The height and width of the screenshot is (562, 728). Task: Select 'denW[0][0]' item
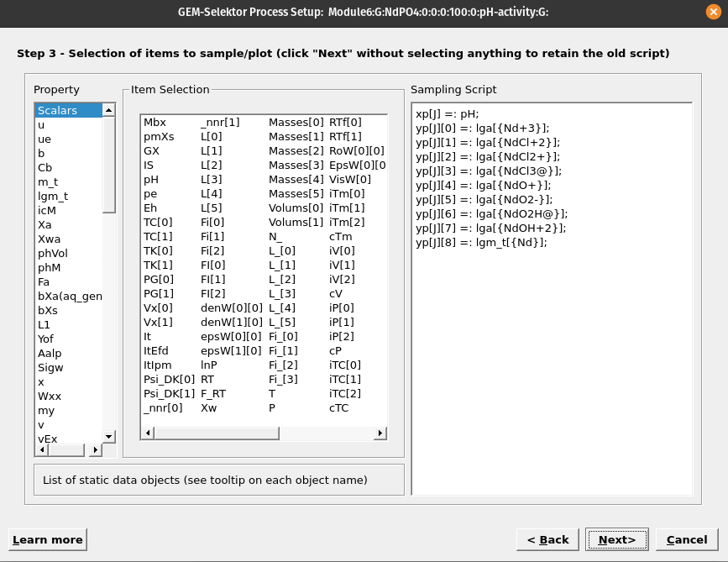[231, 308]
